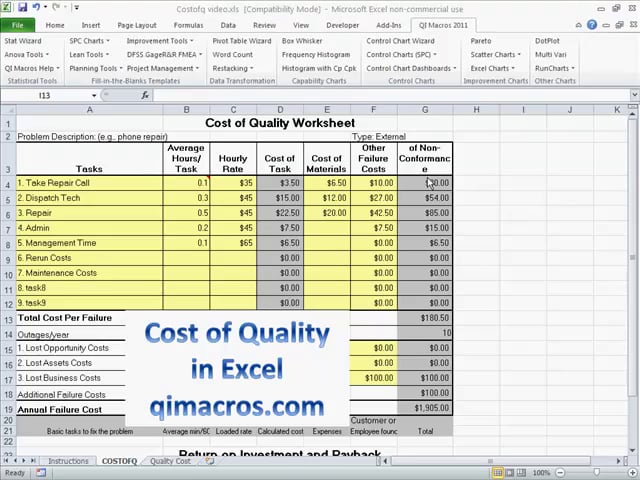Click the horizontal scrollbar
Viewport: 640px width, 480px height.
(x=490, y=461)
